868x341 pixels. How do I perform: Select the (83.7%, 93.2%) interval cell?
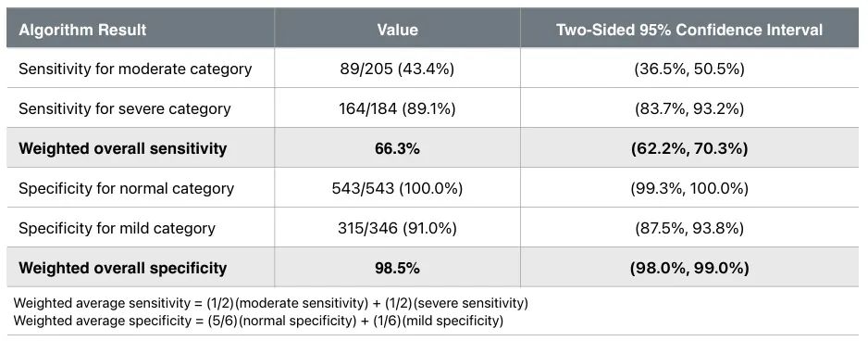coord(689,108)
